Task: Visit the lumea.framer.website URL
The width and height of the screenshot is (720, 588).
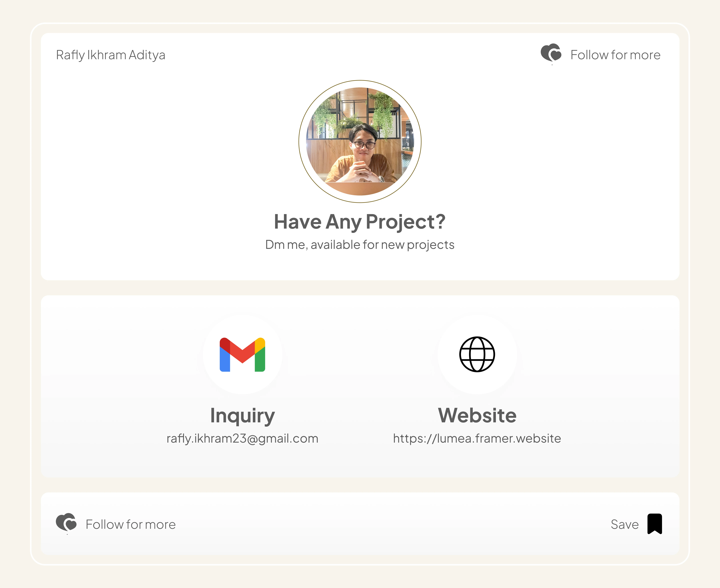Action: (477, 438)
